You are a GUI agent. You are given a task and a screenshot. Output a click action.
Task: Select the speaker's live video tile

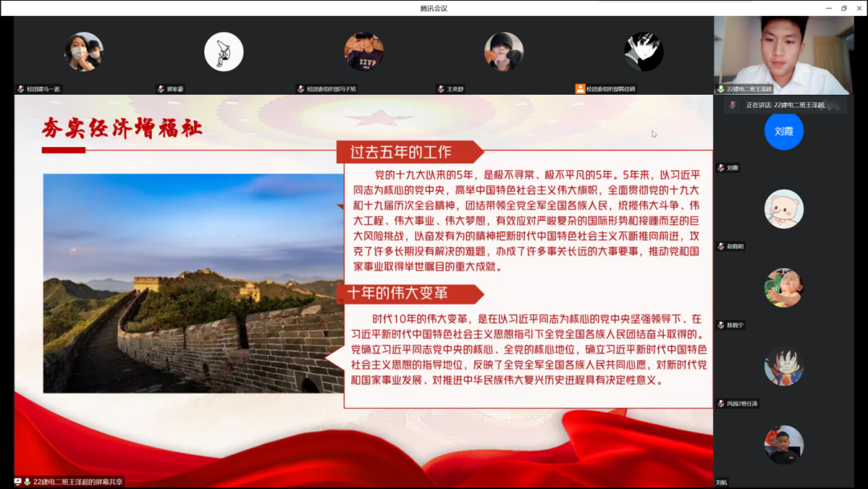[783, 52]
